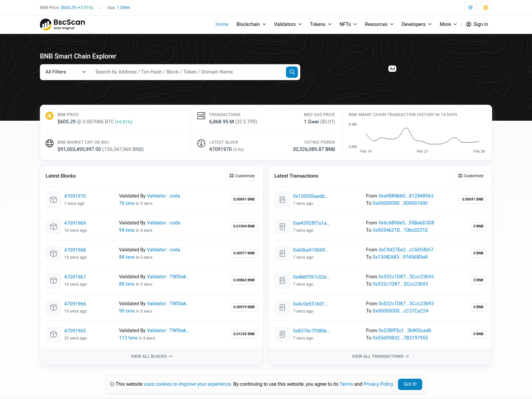
Task: Click the BNB chain cube icon in the top bar
Action: point(485,8)
